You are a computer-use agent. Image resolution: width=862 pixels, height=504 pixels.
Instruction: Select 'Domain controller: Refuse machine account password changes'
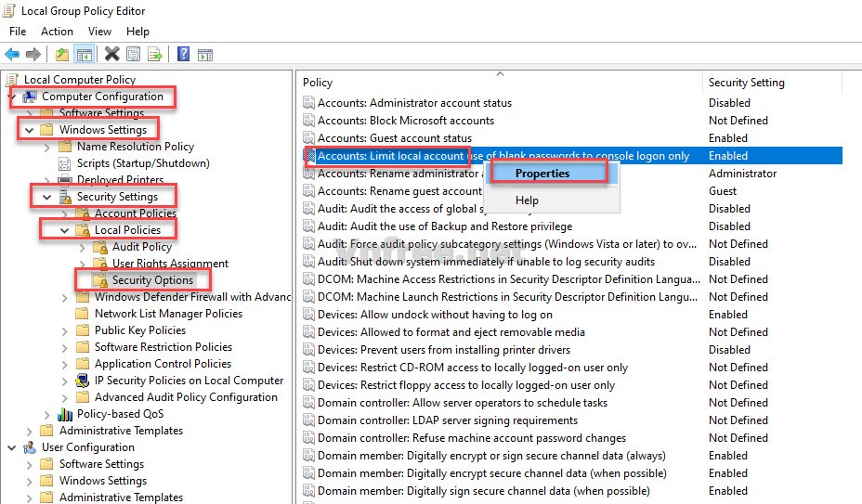[x=472, y=438]
